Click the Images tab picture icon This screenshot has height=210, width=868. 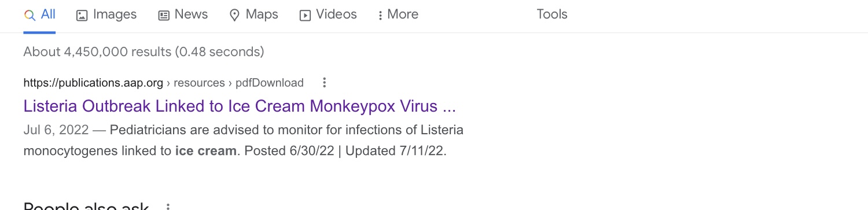(x=82, y=16)
